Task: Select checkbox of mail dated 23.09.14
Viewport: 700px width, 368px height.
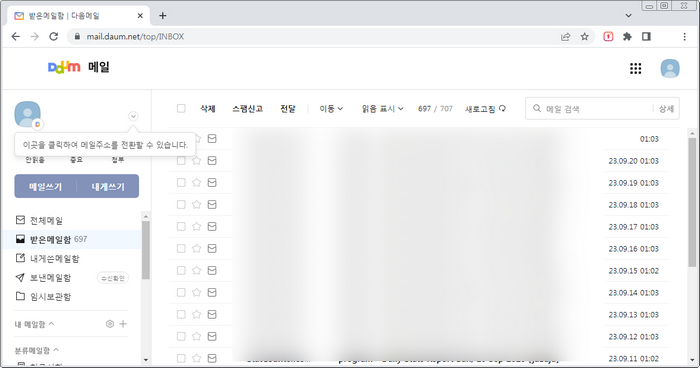Action: [x=181, y=292]
